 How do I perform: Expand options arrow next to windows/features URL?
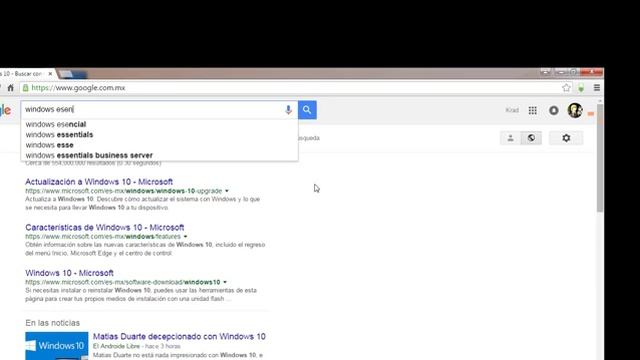185,236
